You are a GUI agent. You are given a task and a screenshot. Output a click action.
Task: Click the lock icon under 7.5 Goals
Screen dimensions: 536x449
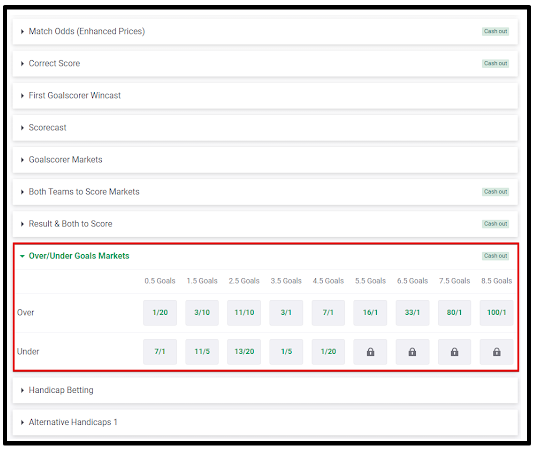pos(454,352)
